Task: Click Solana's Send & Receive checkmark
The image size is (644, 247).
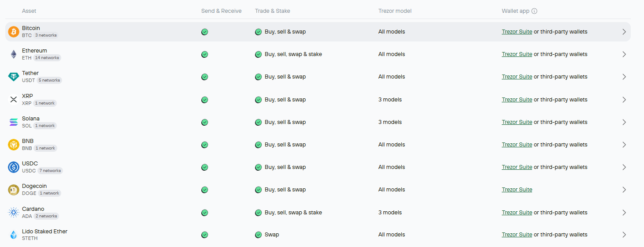Action: tap(204, 122)
